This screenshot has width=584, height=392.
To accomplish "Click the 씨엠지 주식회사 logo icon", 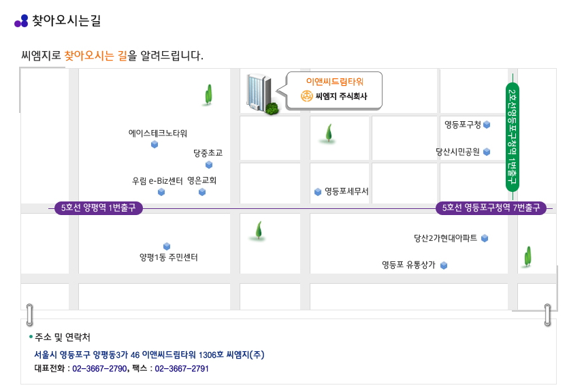I will tap(307, 97).
